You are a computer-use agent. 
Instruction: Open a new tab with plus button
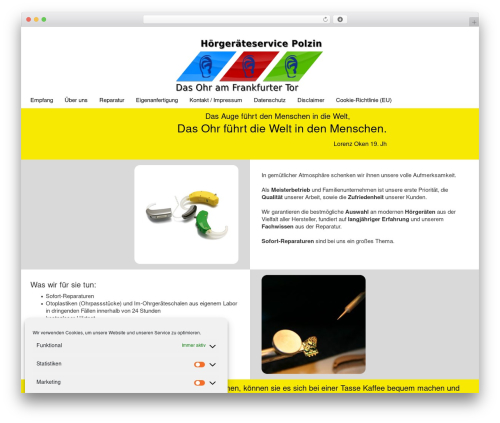pyautogui.click(x=474, y=22)
